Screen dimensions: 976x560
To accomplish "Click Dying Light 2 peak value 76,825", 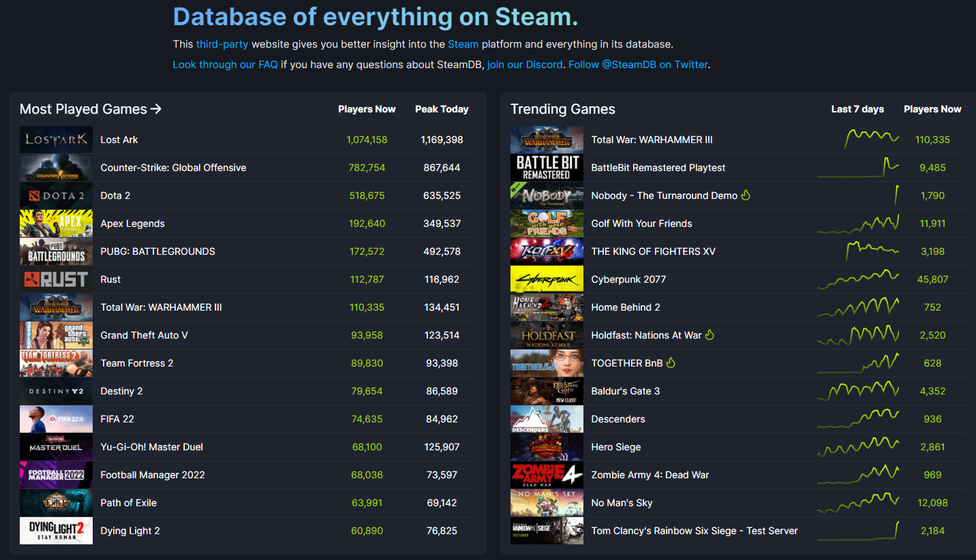I will 442,531.
